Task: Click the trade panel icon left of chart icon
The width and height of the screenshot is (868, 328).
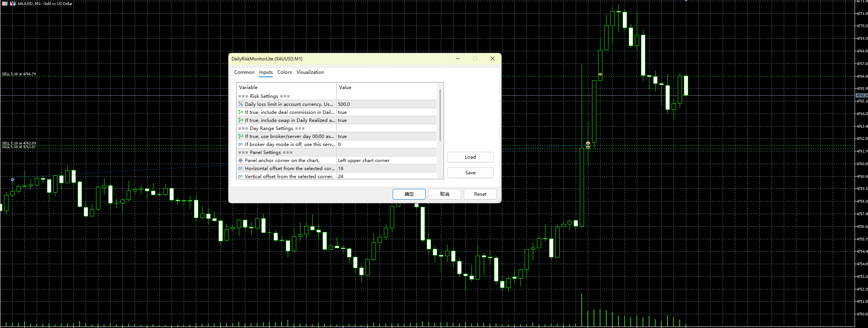Action: [5, 3]
